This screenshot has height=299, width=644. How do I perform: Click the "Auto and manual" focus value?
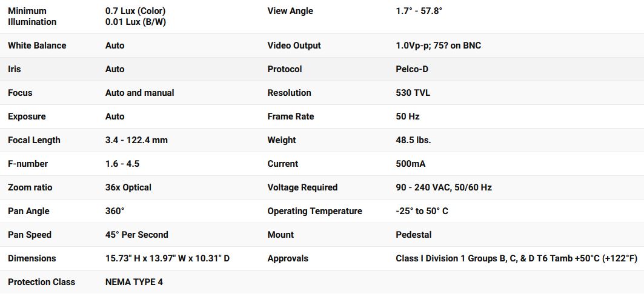click(139, 93)
